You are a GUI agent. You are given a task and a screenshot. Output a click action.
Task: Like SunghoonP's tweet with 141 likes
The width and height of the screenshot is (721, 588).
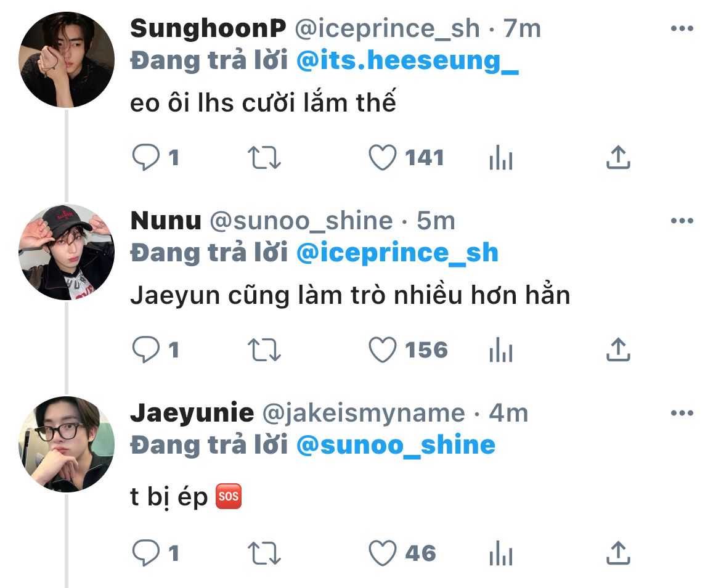382,158
